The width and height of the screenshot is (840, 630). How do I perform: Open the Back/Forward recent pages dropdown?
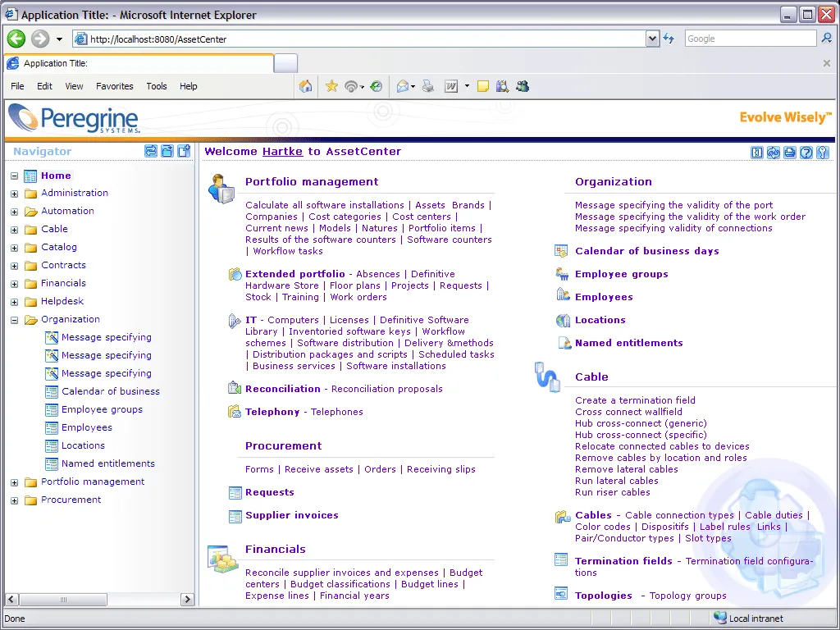59,39
